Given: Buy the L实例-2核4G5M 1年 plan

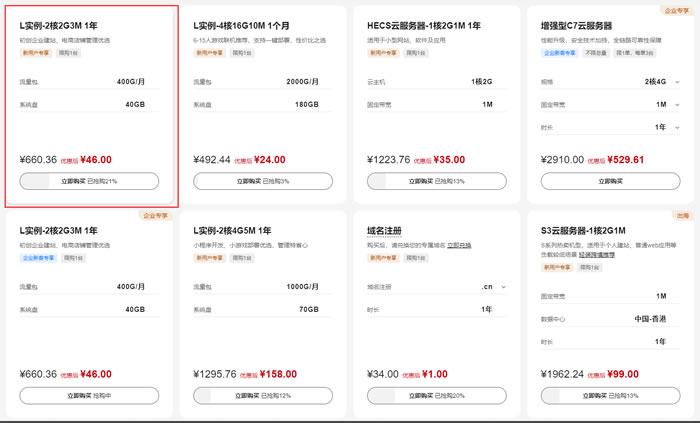Looking at the screenshot, I should (262, 396).
